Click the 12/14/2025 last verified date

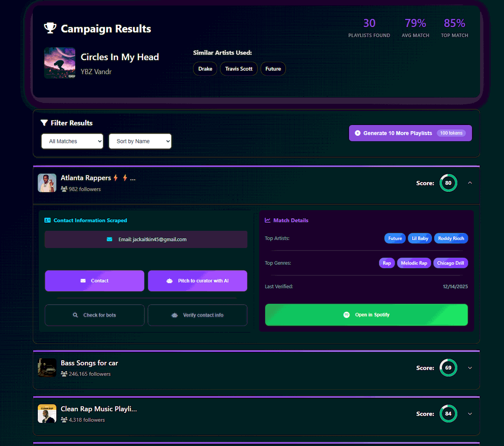click(x=455, y=286)
